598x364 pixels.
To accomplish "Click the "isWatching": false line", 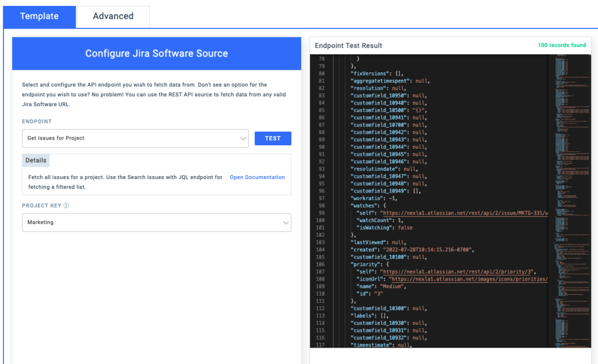I will [x=384, y=228].
